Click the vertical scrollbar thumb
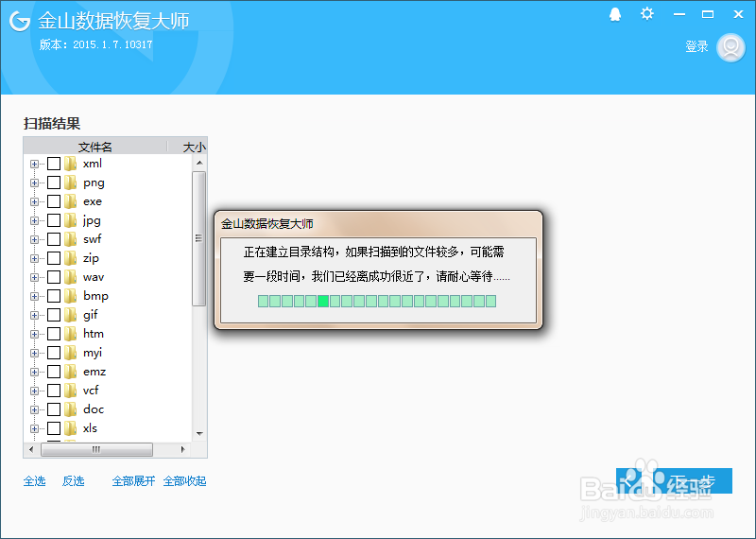The image size is (756, 539). (198, 239)
